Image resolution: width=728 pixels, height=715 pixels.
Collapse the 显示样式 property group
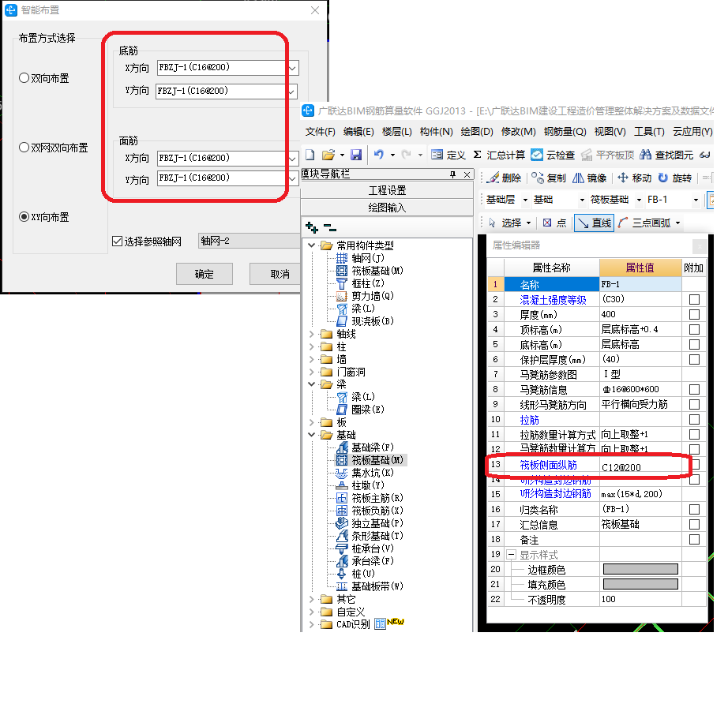(x=511, y=554)
